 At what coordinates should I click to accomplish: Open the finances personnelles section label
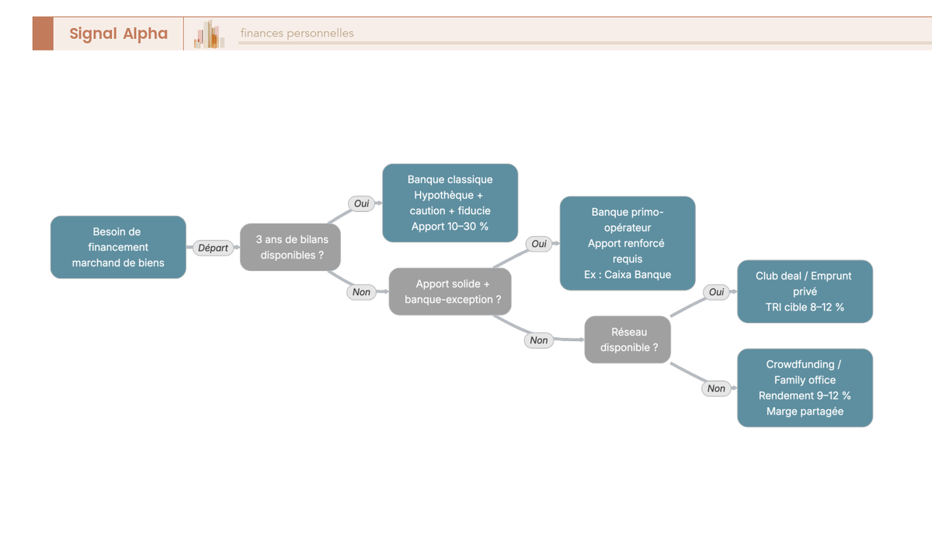click(x=297, y=33)
